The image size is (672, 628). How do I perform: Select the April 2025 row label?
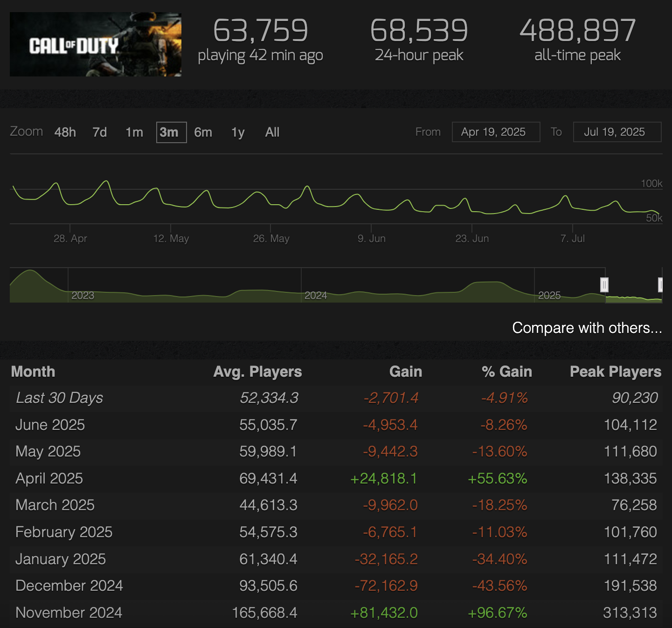[x=49, y=478]
